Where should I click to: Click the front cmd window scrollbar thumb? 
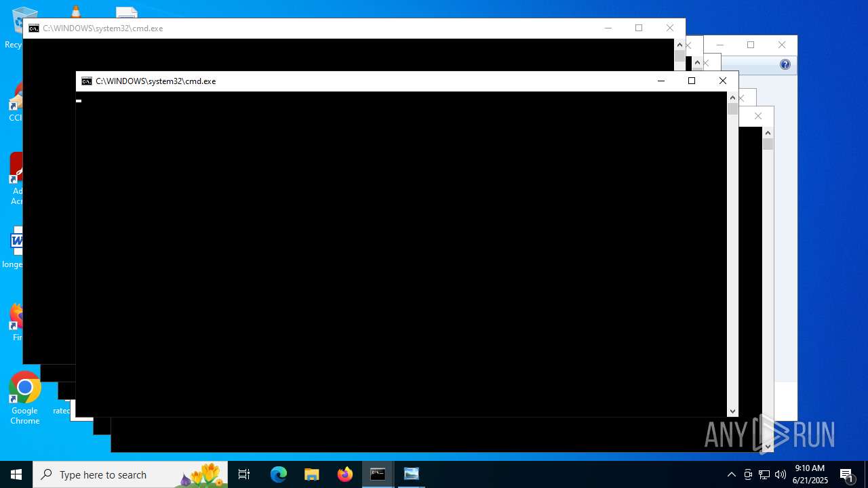tap(732, 109)
